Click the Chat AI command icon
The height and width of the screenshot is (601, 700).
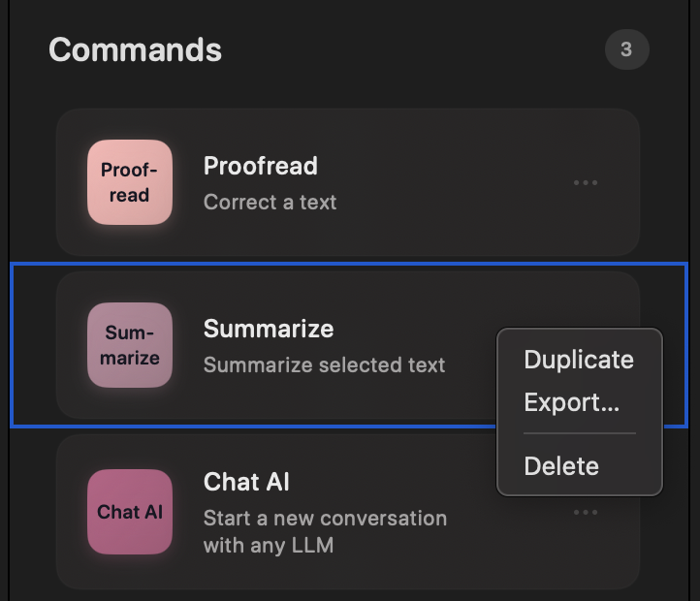pos(130,512)
